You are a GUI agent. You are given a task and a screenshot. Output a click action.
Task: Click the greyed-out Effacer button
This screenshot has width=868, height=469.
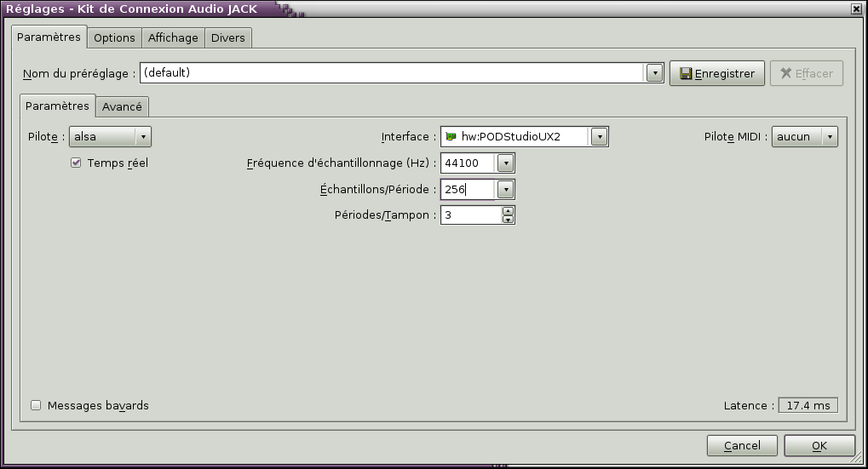coord(807,73)
